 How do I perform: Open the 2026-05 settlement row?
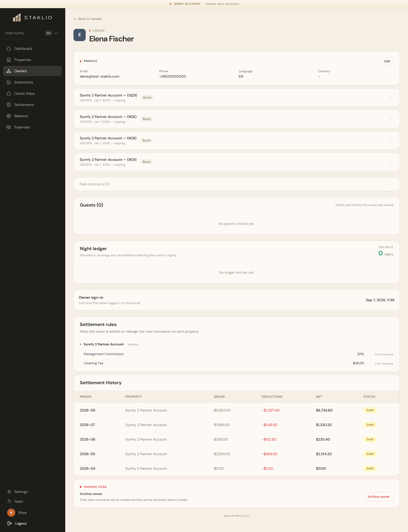point(236,454)
